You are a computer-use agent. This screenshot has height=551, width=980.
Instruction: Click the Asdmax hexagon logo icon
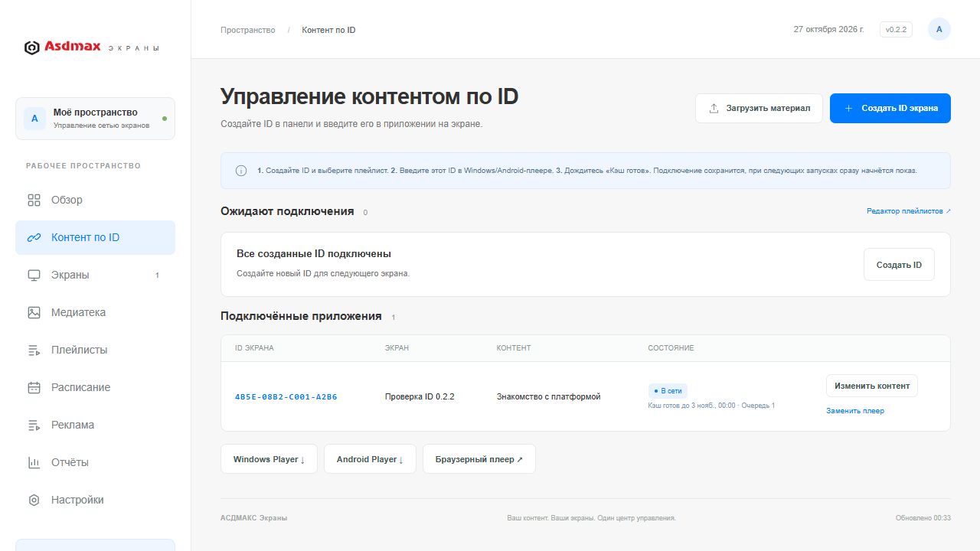click(x=32, y=47)
